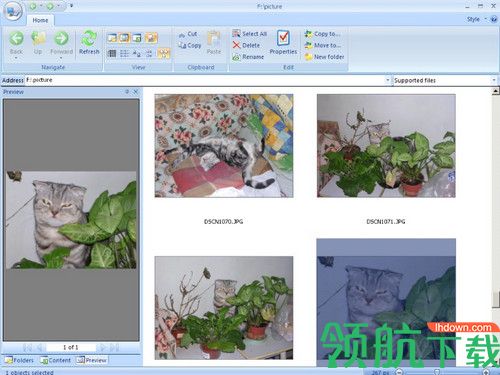Copy the selected file to clipboard

(x=189, y=45)
